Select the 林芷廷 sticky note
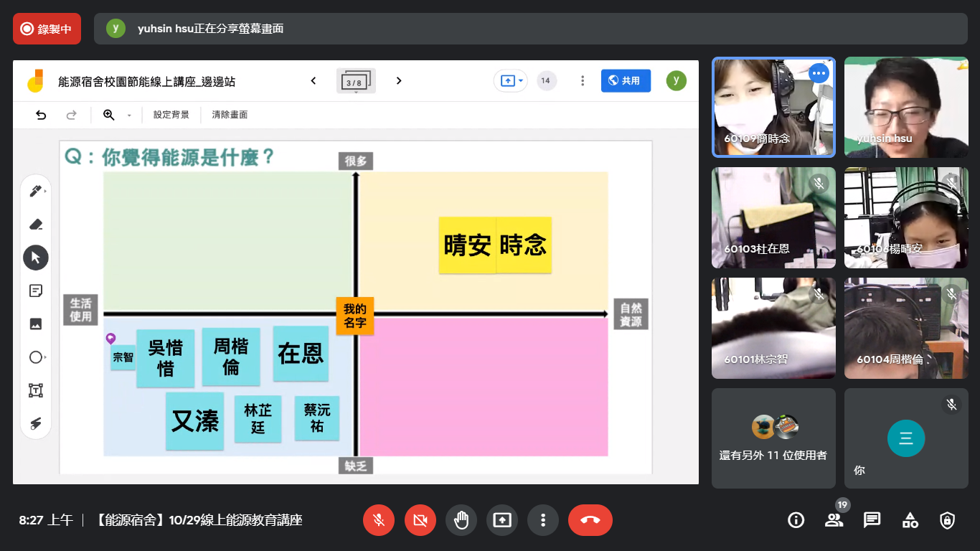Screen dimensions: 980x551 [258, 419]
